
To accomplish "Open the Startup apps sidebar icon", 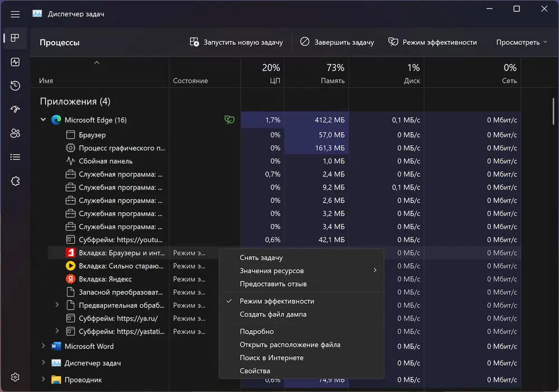I will coord(15,110).
